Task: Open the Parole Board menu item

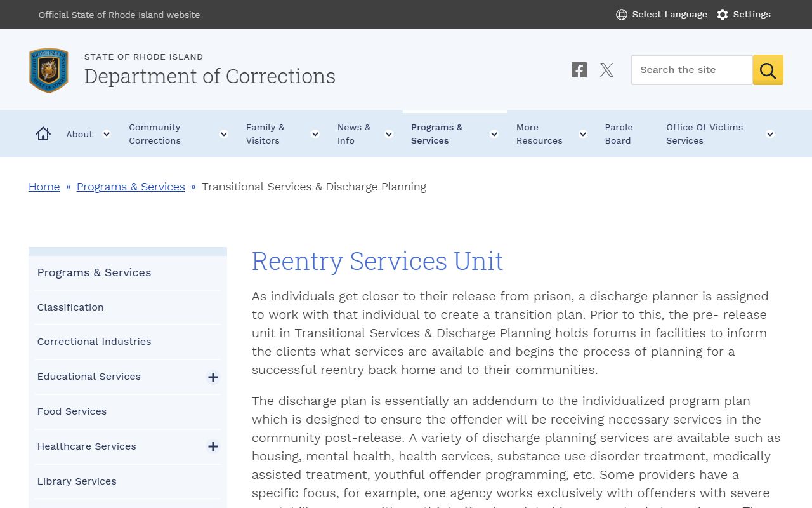Action: coord(619,134)
